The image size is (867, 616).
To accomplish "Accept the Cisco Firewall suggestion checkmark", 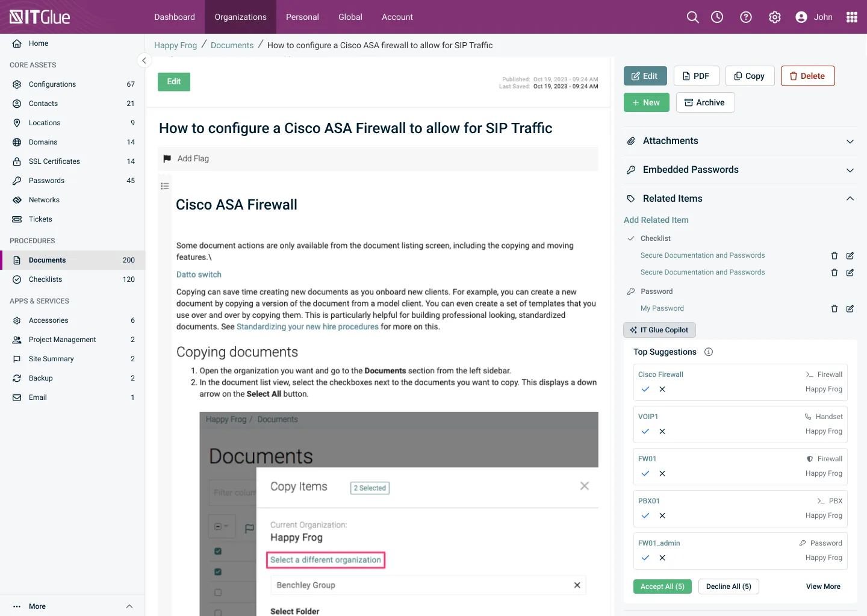I will click(x=645, y=390).
